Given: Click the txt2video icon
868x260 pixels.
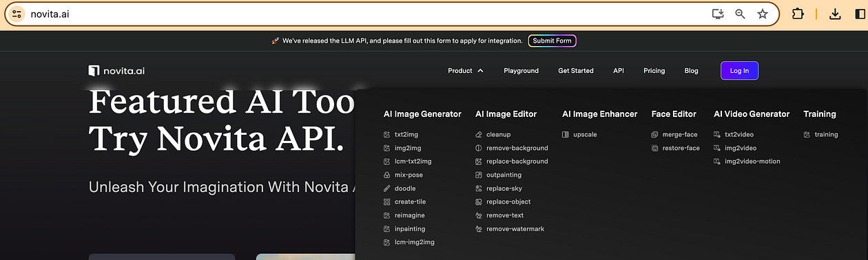Looking at the screenshot, I should 717,135.
